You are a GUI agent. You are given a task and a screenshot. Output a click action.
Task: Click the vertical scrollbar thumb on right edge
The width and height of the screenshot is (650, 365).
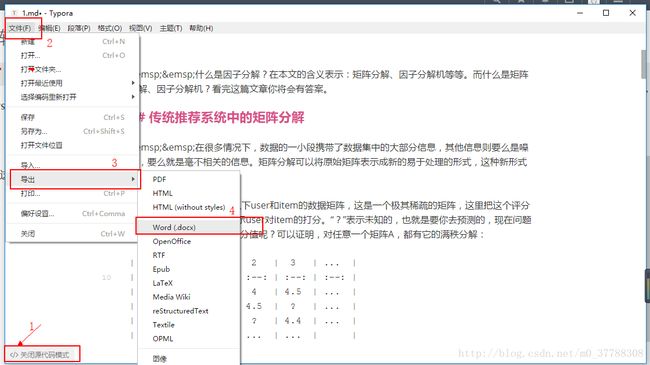coord(644,63)
